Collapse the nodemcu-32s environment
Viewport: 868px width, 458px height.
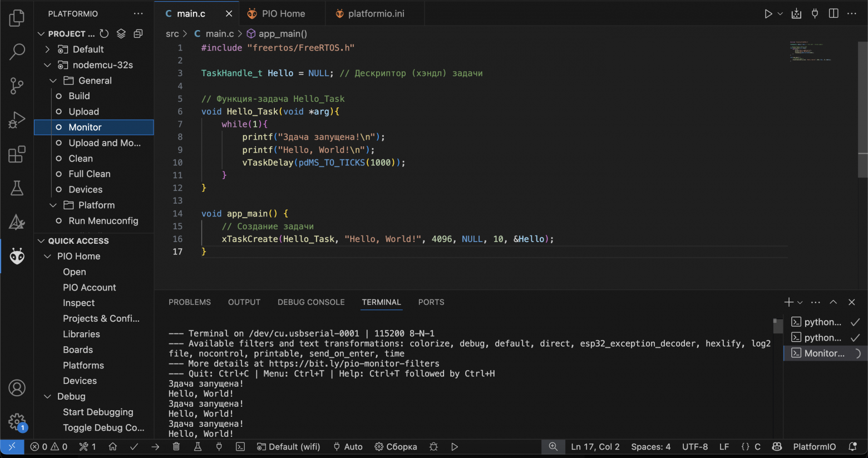tap(47, 65)
